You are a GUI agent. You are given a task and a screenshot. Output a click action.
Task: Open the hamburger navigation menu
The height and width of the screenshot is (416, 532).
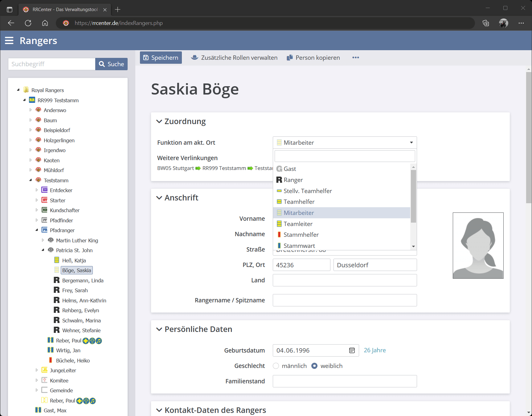click(9, 41)
